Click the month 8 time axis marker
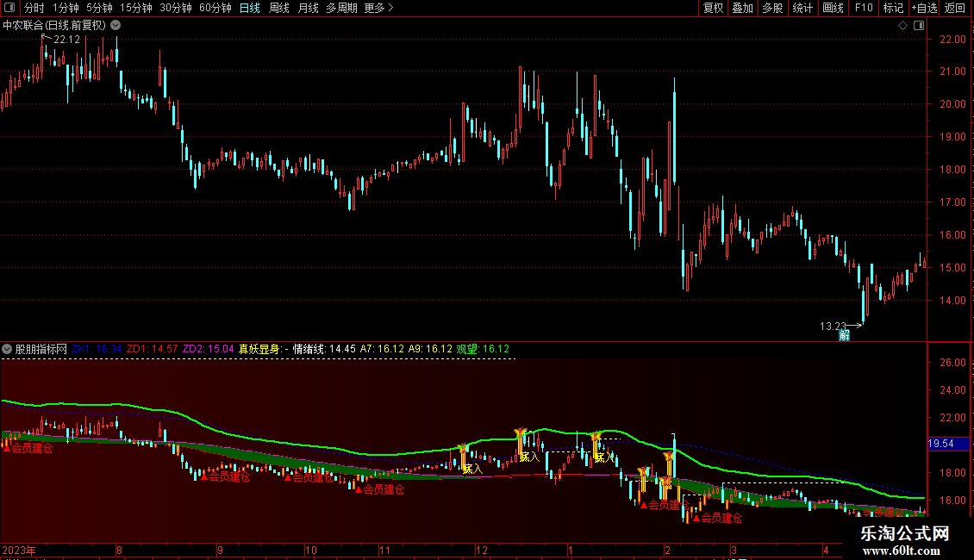This screenshot has width=974, height=560. pyautogui.click(x=119, y=550)
